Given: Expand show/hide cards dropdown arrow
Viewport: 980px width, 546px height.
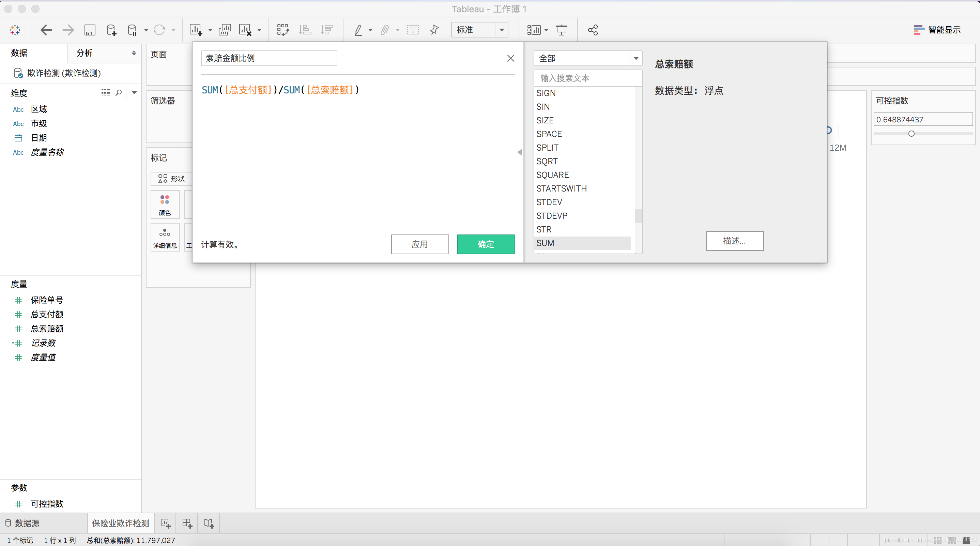Looking at the screenshot, I should point(546,30).
